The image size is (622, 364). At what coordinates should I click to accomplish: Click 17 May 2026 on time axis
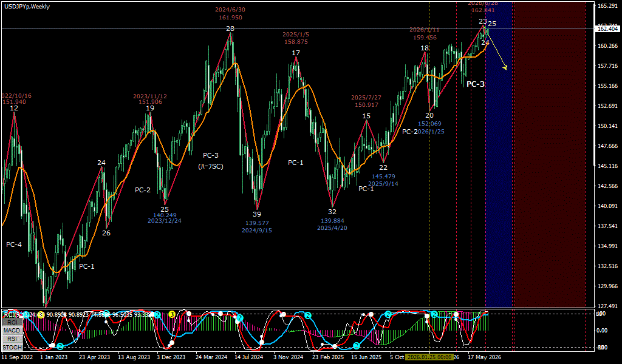pos(484,357)
